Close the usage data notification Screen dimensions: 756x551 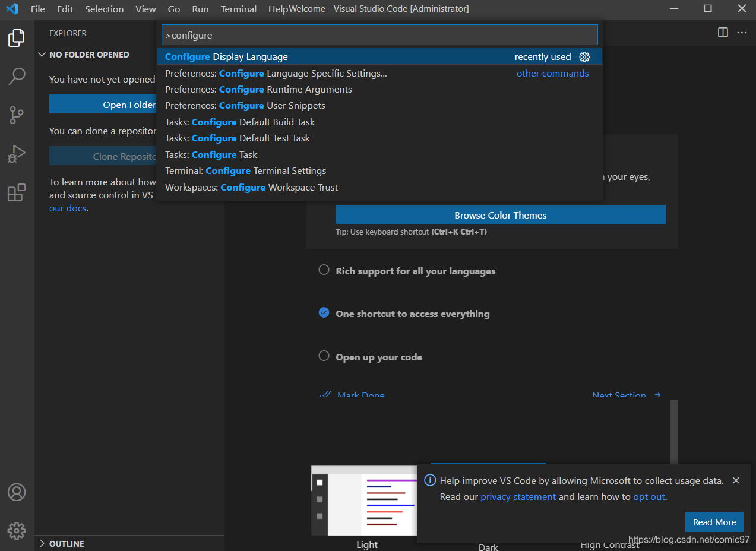tap(736, 480)
